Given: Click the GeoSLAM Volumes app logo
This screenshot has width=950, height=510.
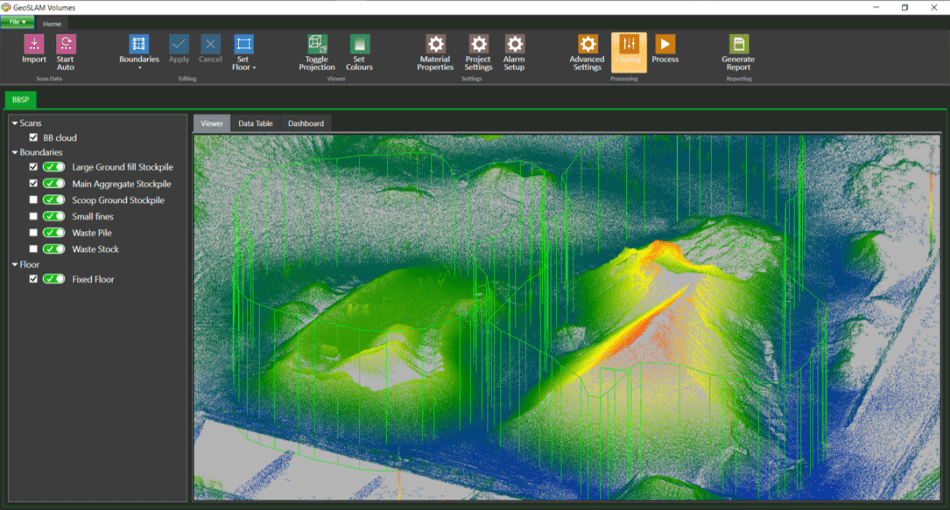Looking at the screenshot, I should pos(6,7).
